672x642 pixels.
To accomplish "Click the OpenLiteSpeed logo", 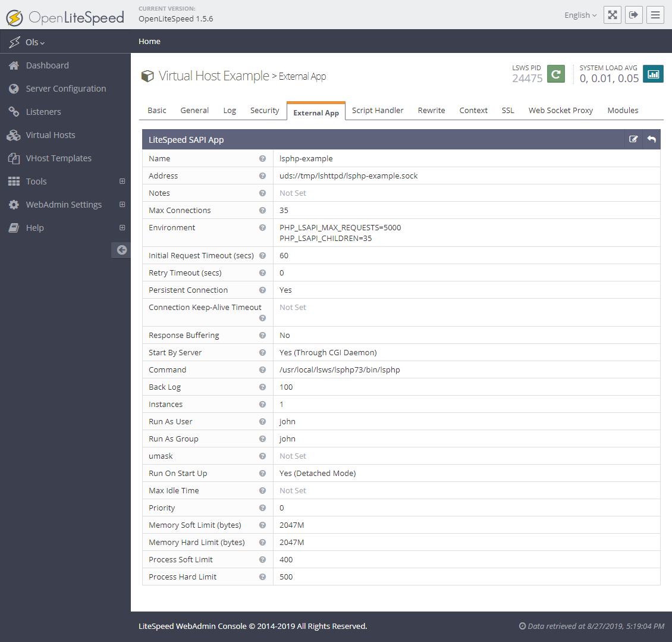I will click(65, 17).
